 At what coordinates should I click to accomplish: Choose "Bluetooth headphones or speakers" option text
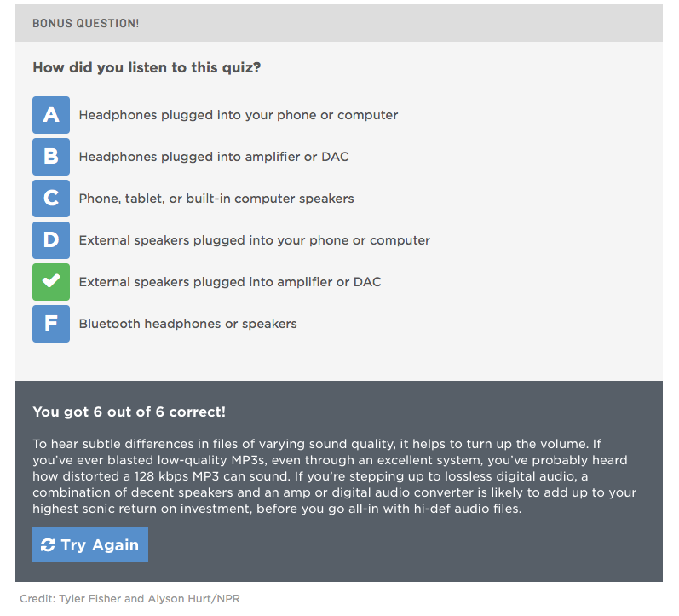(x=188, y=324)
